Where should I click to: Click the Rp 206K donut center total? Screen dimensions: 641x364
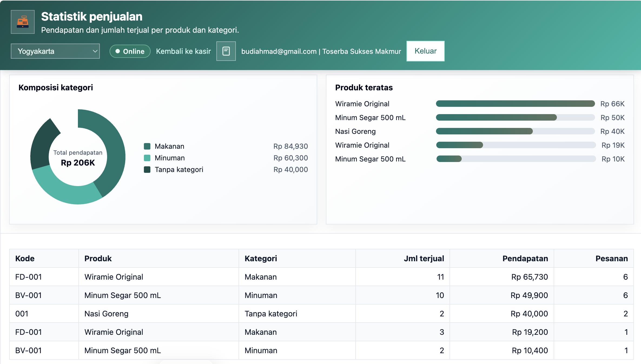(x=78, y=163)
